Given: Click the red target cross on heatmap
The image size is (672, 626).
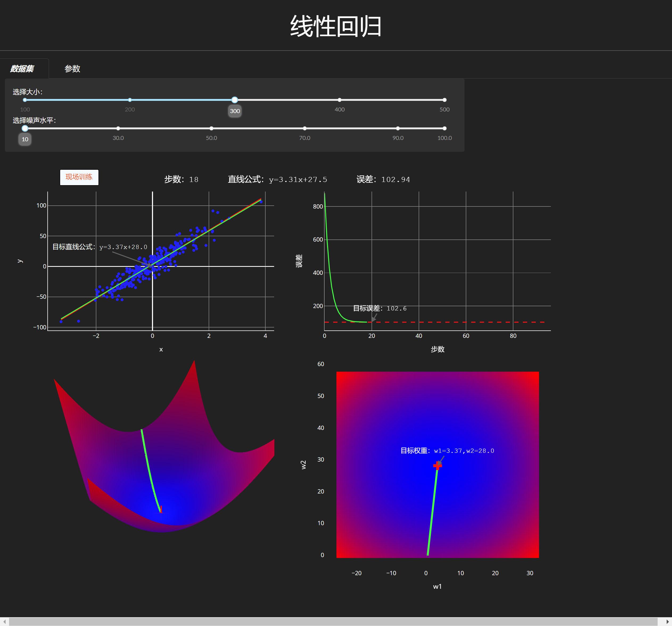Looking at the screenshot, I should coord(438,466).
